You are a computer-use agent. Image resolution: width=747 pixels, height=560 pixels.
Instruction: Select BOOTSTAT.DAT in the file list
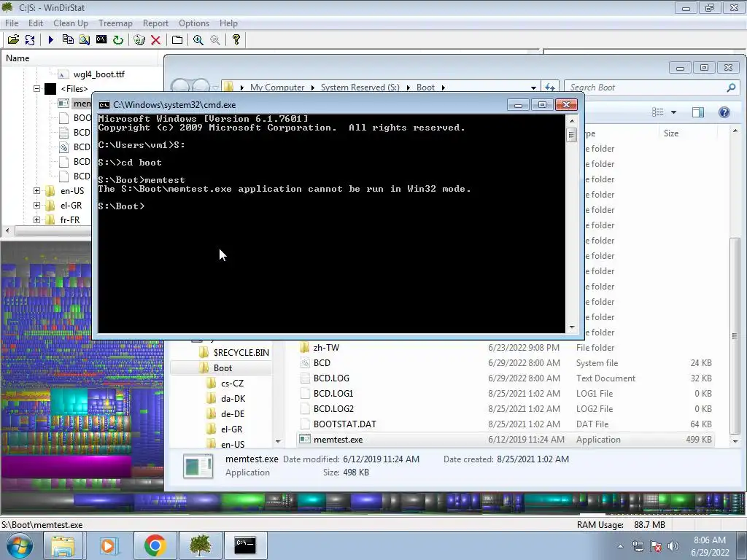345,424
